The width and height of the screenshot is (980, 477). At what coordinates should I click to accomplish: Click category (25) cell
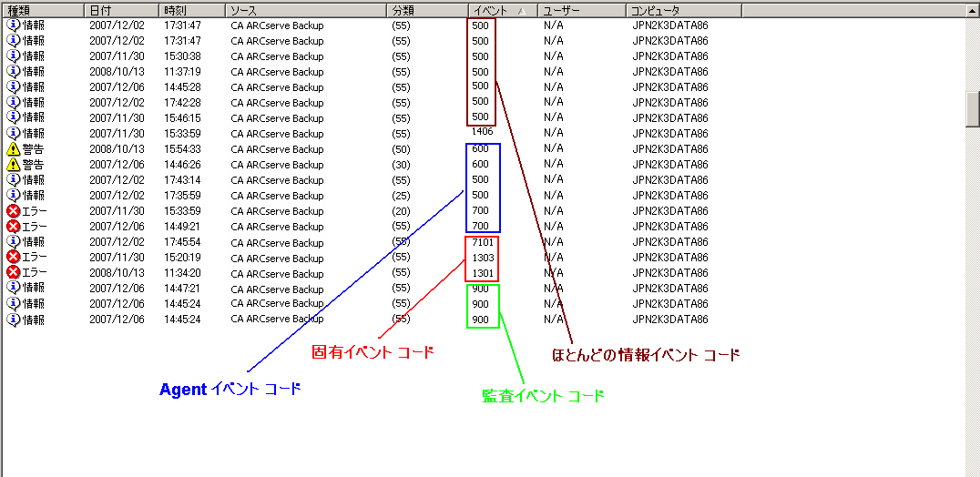[401, 196]
